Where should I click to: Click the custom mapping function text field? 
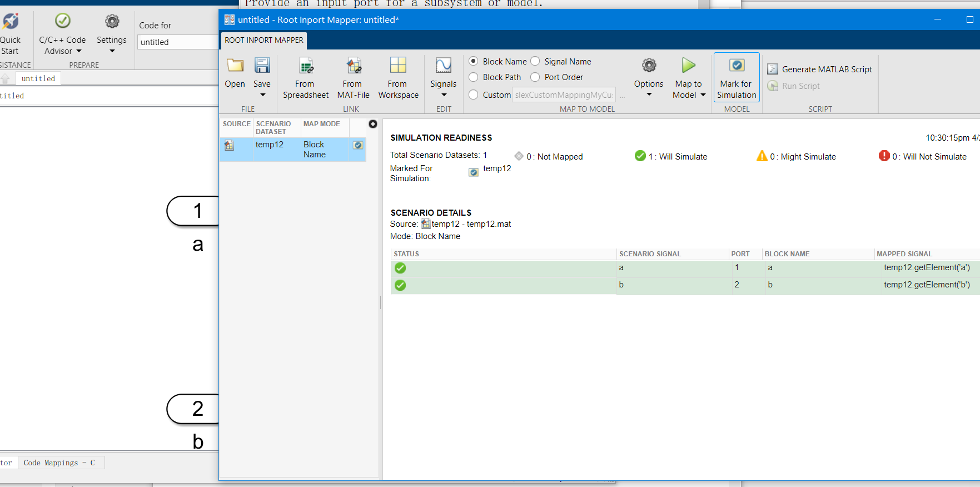564,95
